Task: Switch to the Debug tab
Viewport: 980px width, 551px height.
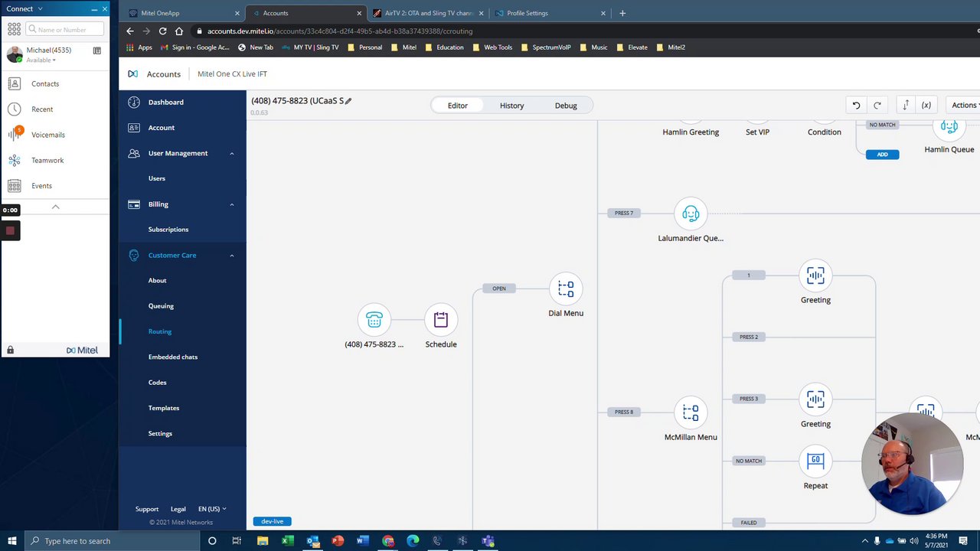Action: 566,106
